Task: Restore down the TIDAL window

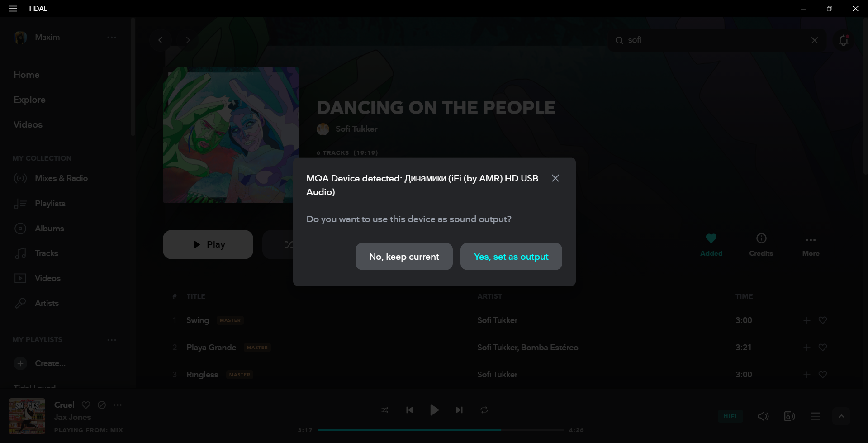Action: tap(829, 9)
